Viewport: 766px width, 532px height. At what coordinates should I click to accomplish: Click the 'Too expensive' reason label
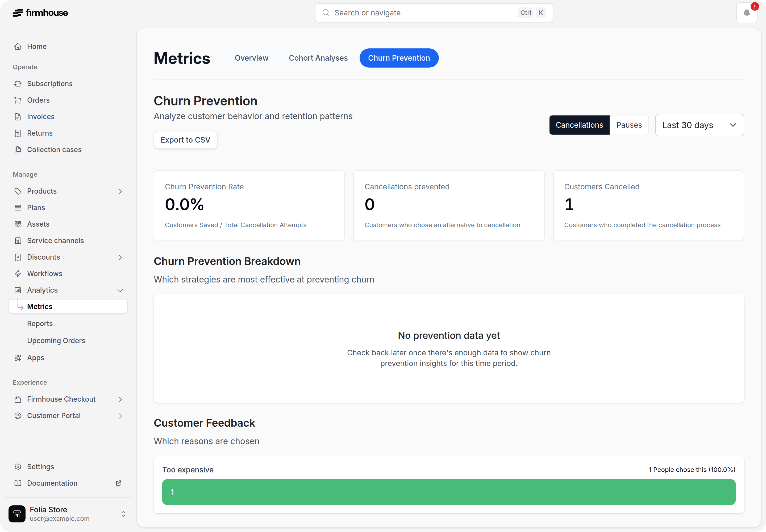(188, 470)
